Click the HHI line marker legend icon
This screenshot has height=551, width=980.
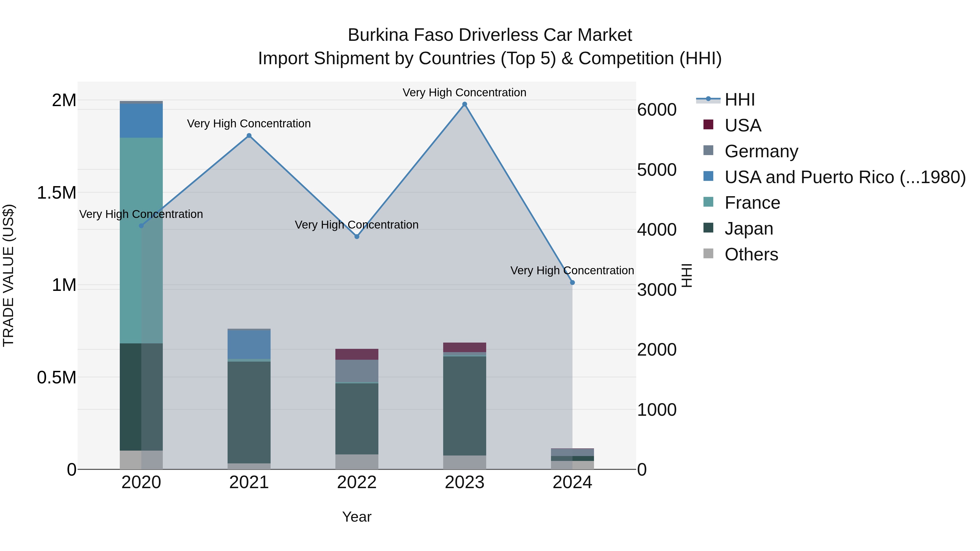(x=708, y=99)
